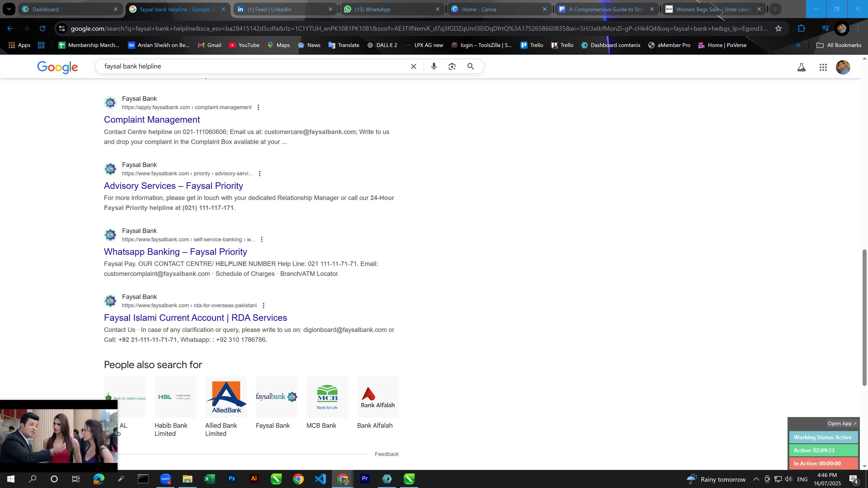Open the picture-in-picture video window
The image size is (868, 488).
tap(59, 436)
